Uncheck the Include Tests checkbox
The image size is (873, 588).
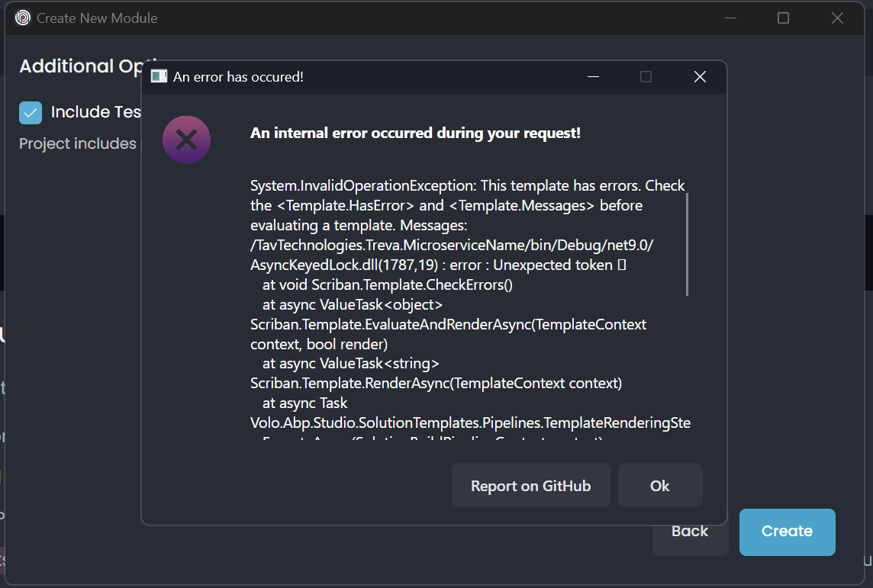pos(31,113)
